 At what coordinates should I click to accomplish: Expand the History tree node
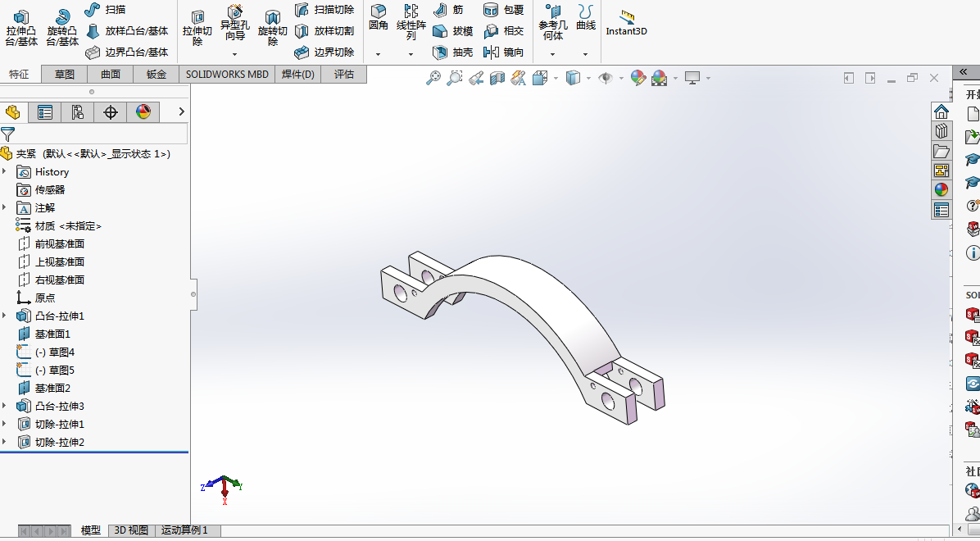click(5, 171)
